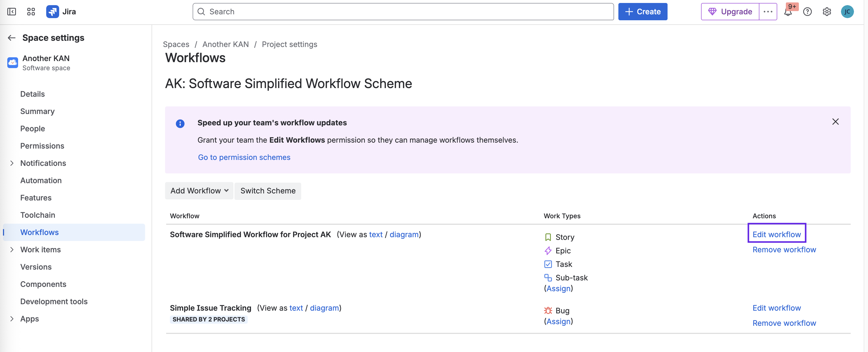Select Automation in the sidebar
Viewport: 868px width, 352px height.
(x=41, y=180)
